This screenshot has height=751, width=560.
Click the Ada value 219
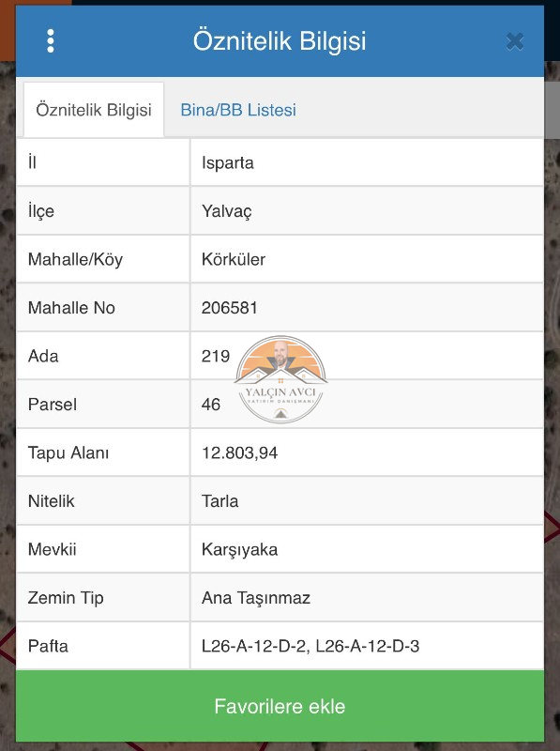[x=216, y=356]
